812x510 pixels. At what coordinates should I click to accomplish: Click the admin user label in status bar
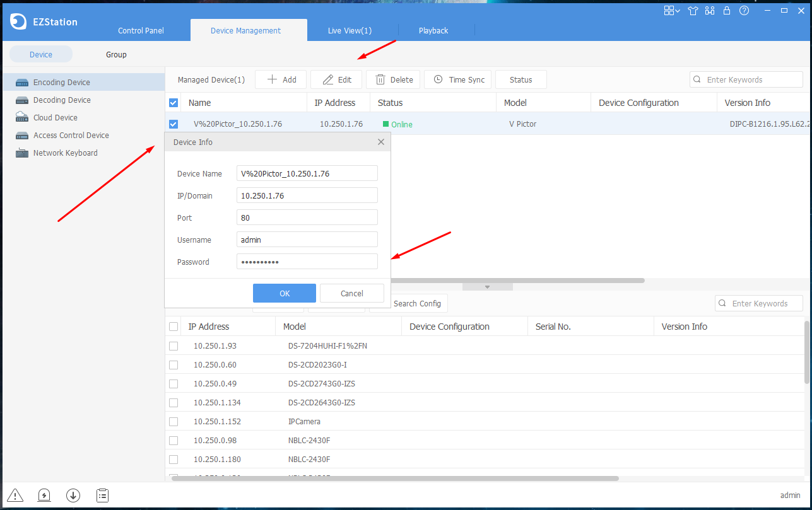point(790,496)
